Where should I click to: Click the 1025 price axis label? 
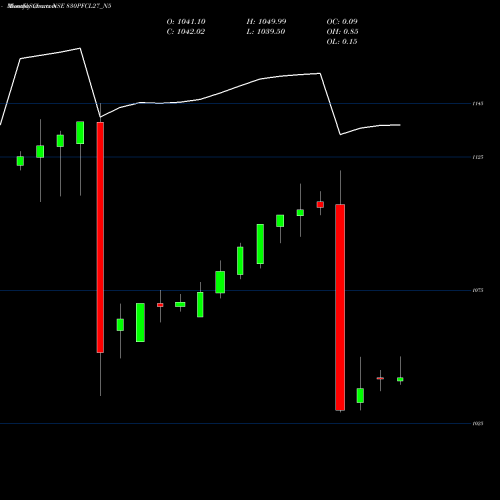tap(478, 424)
